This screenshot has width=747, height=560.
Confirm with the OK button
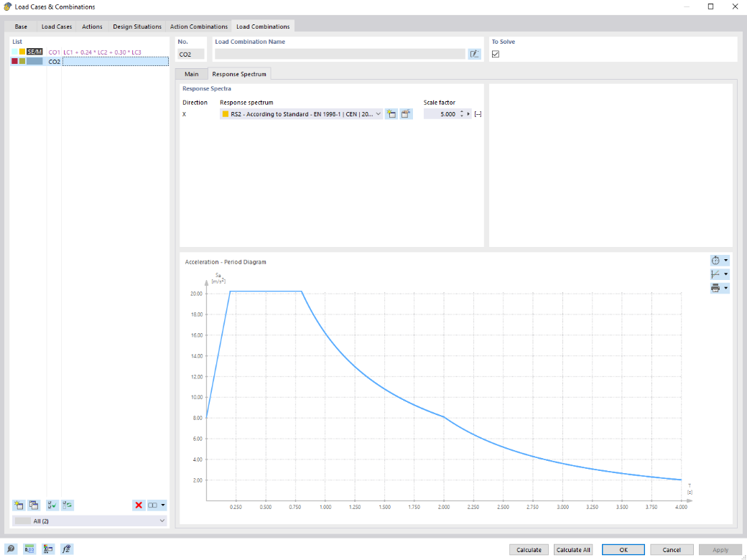[x=623, y=549]
